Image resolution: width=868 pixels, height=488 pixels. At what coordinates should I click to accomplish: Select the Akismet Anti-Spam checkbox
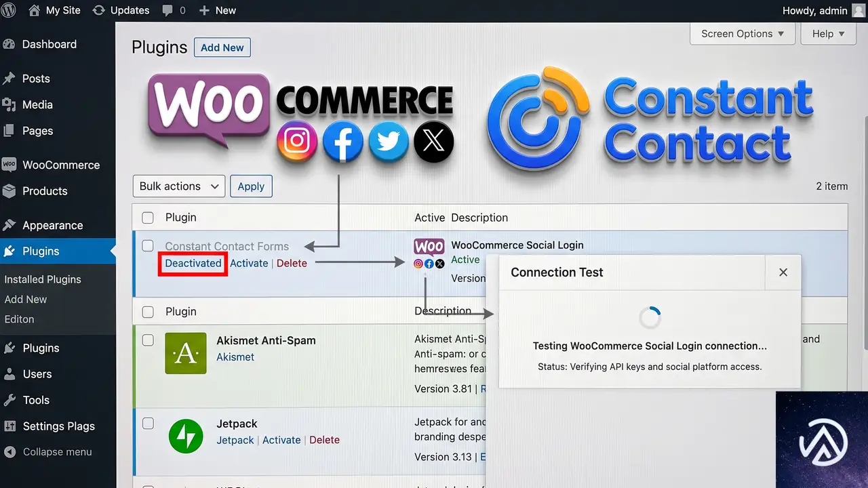click(x=147, y=340)
